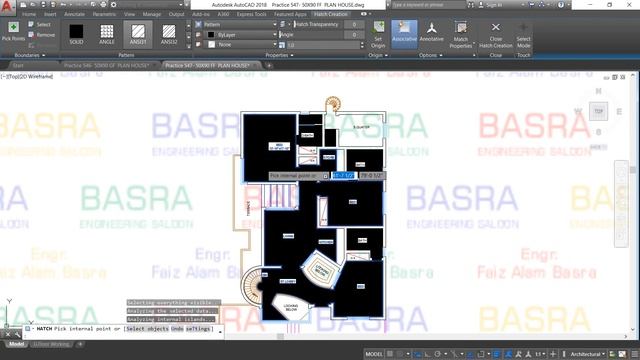640x360 pixels.
Task: Open the Insert ribbon tab
Action: (50, 14)
